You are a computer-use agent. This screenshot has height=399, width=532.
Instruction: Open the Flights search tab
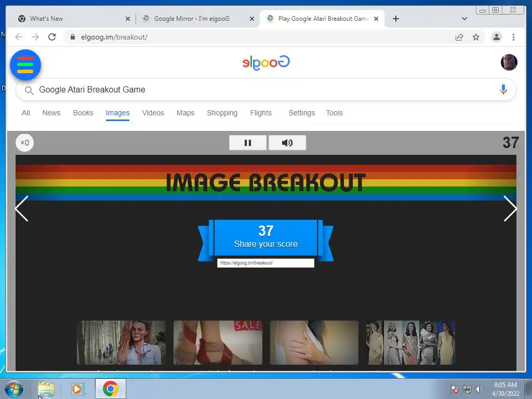(261, 113)
